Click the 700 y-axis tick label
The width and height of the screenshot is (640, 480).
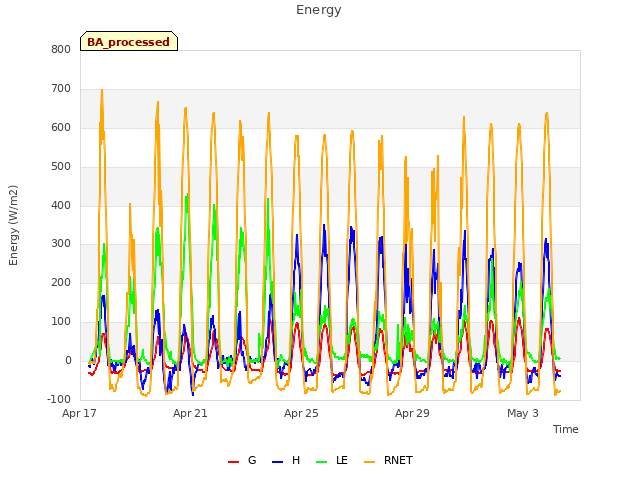click(61, 88)
